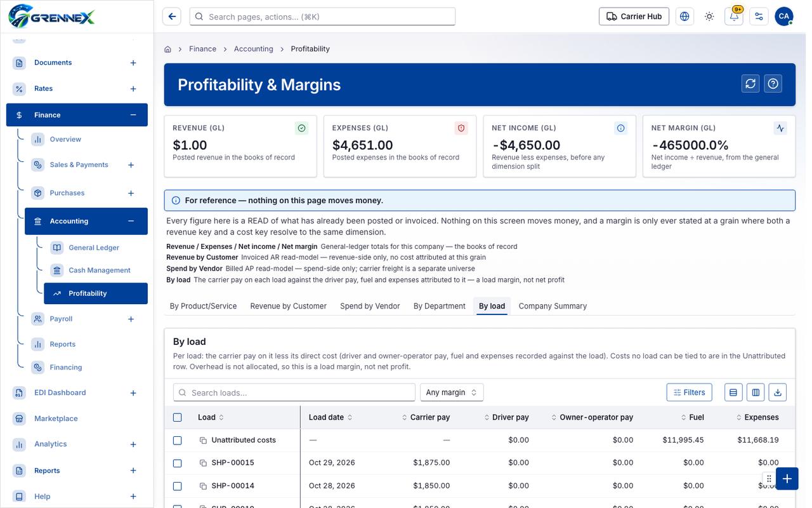Click the home breadcrumb icon
The height and width of the screenshot is (508, 812).
pos(168,49)
